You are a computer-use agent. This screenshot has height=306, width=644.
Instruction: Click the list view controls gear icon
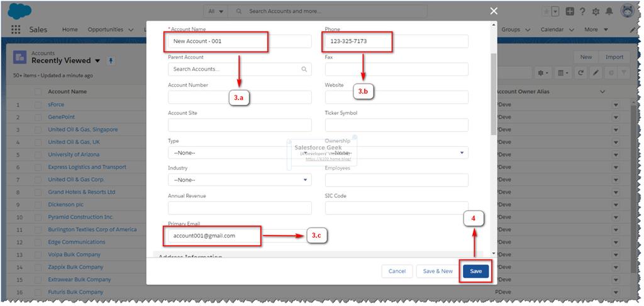click(x=543, y=73)
